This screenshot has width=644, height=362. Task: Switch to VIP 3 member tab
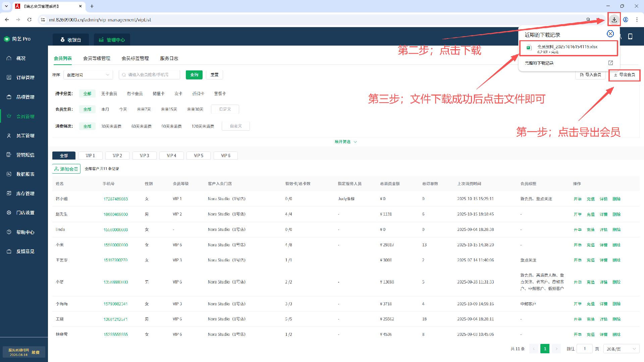(144, 156)
